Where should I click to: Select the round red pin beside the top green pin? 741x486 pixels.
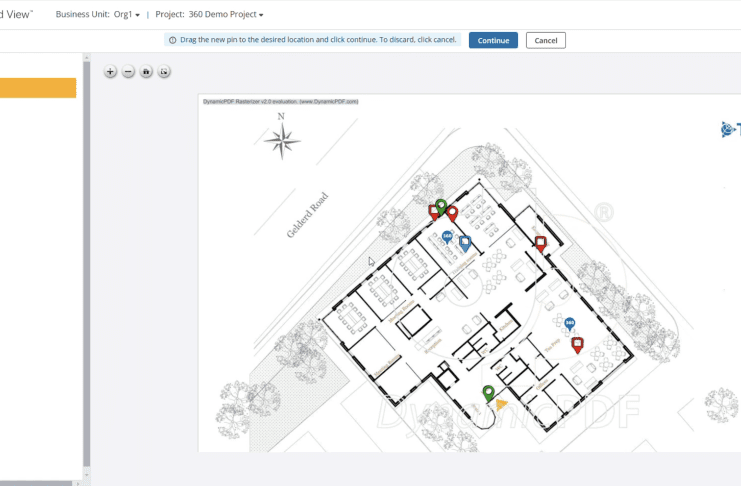point(452,212)
